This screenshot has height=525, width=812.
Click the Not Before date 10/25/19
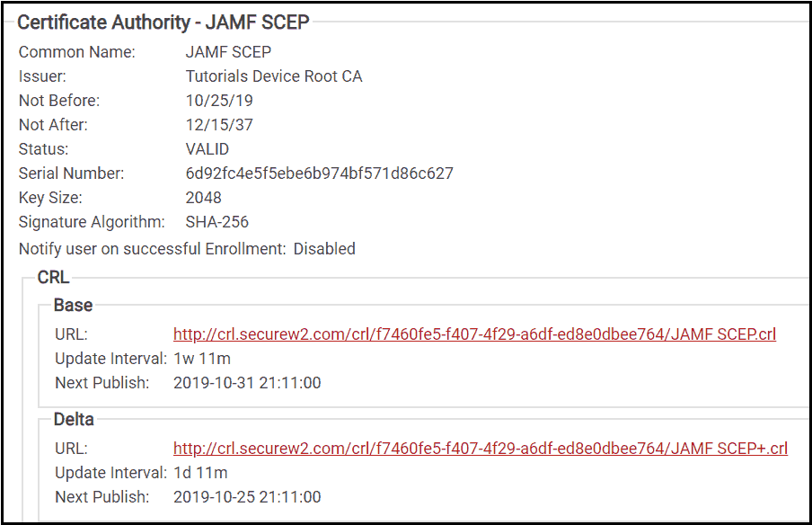point(219,101)
